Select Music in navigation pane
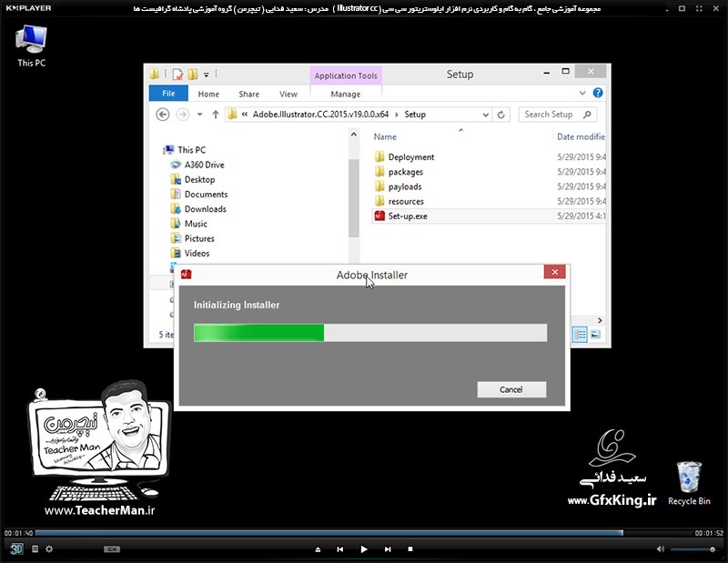The height and width of the screenshot is (563, 728). 189,224
